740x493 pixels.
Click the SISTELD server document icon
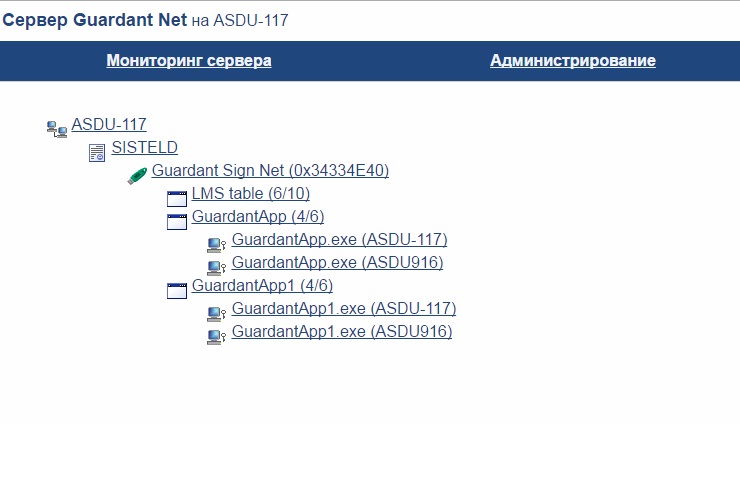tap(97, 152)
